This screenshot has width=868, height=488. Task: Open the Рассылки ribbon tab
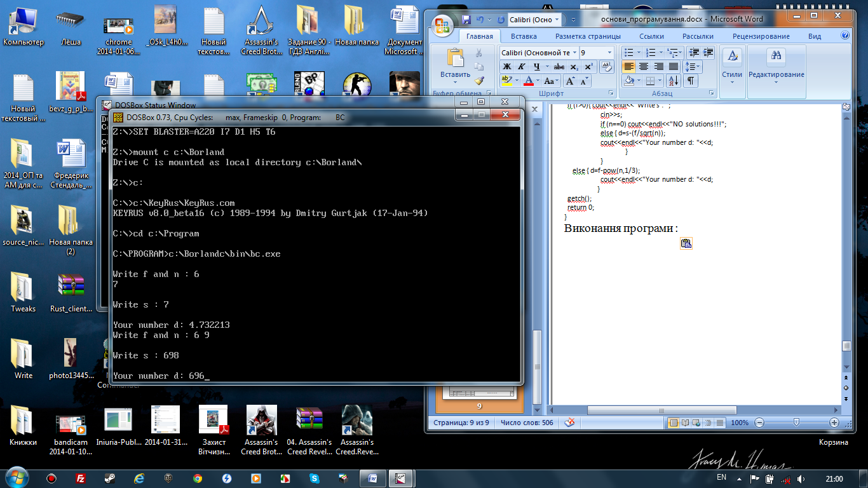pyautogui.click(x=698, y=36)
